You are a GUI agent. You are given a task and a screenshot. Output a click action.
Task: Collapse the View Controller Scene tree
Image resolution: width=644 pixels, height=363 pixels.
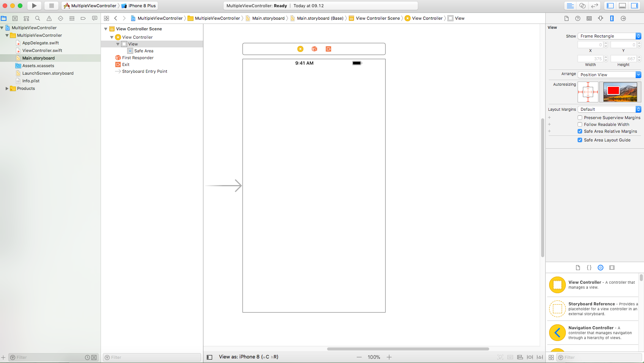pos(105,28)
